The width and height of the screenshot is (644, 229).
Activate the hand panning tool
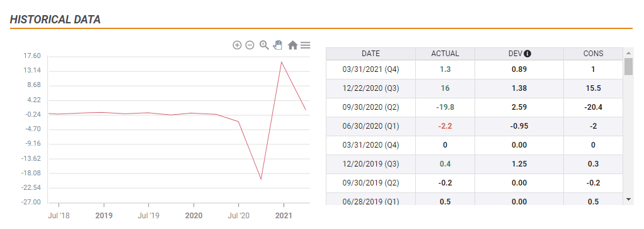[x=278, y=45]
